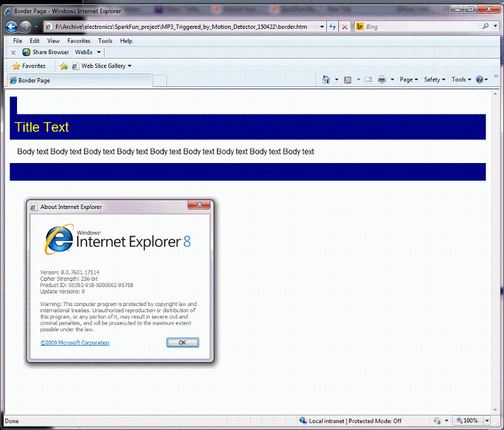Click OK in About Internet Explorer dialog
The image size is (504, 430).
[183, 342]
